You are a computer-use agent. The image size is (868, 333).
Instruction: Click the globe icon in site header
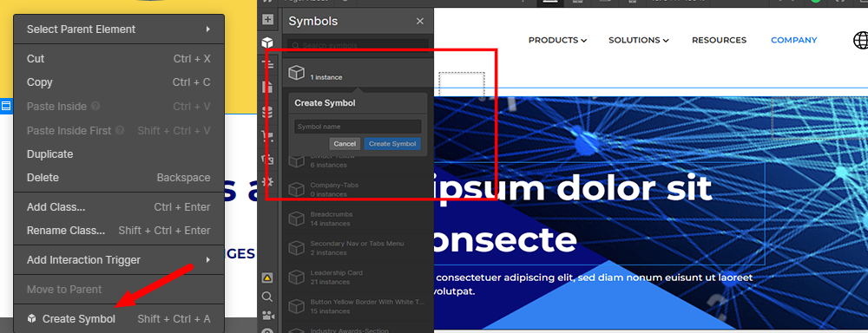point(860,40)
